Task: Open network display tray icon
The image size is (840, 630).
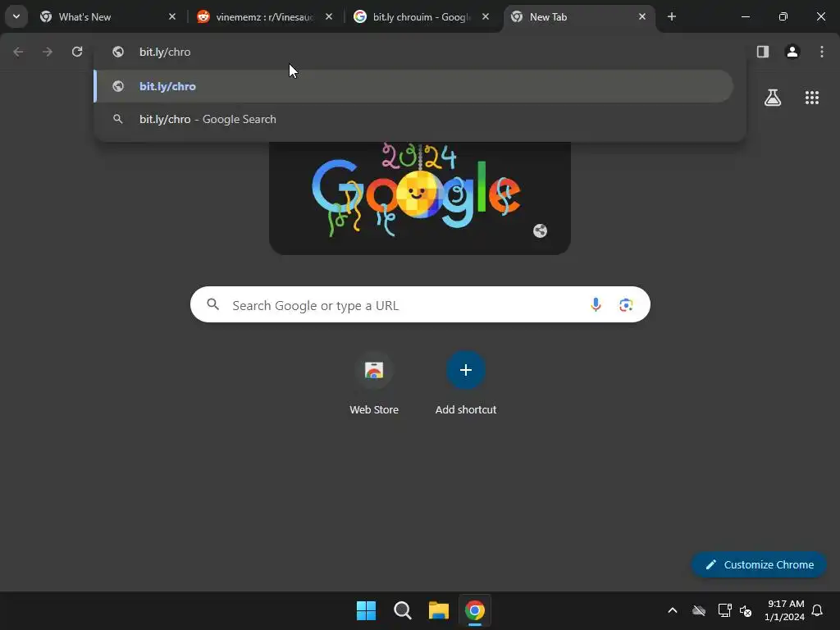Action: pyautogui.click(x=725, y=610)
